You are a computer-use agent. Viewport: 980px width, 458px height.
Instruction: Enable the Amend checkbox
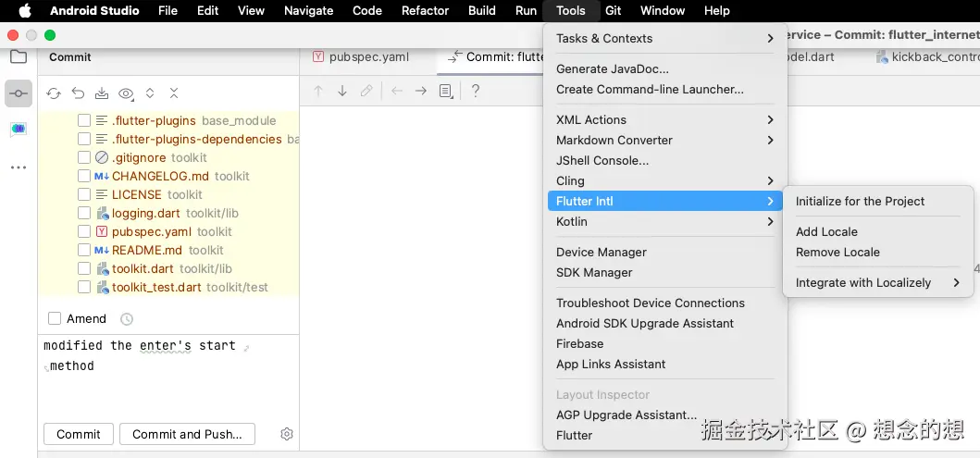point(55,318)
